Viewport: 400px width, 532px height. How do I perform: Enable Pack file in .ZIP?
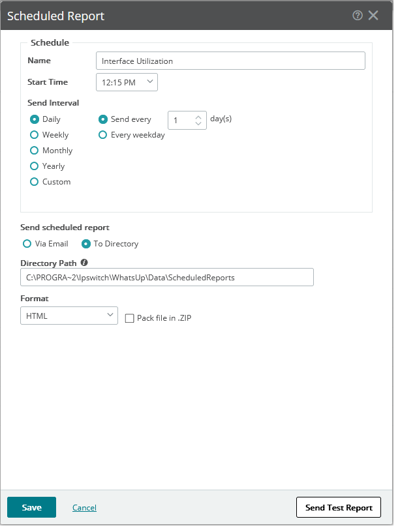pyautogui.click(x=129, y=318)
